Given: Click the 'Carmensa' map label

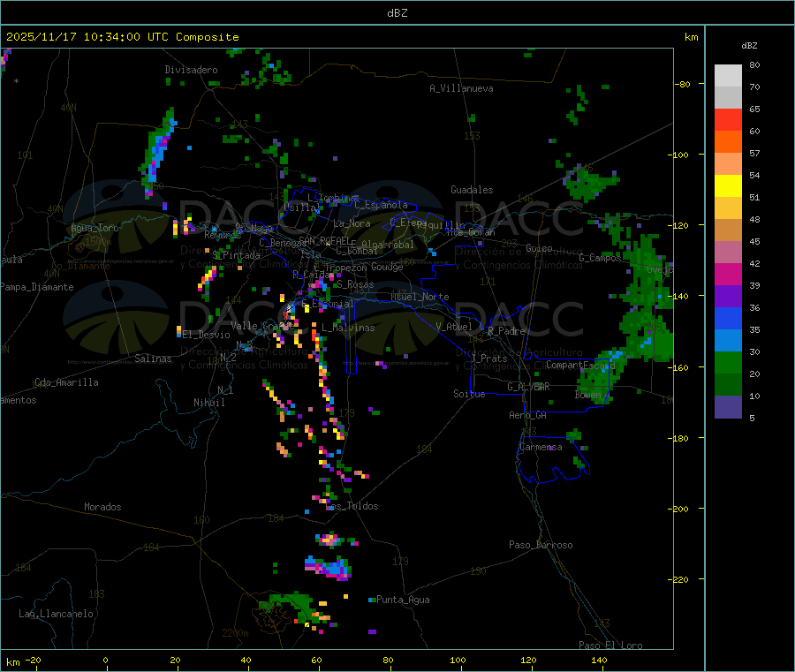Looking at the screenshot, I should pyautogui.click(x=541, y=447).
